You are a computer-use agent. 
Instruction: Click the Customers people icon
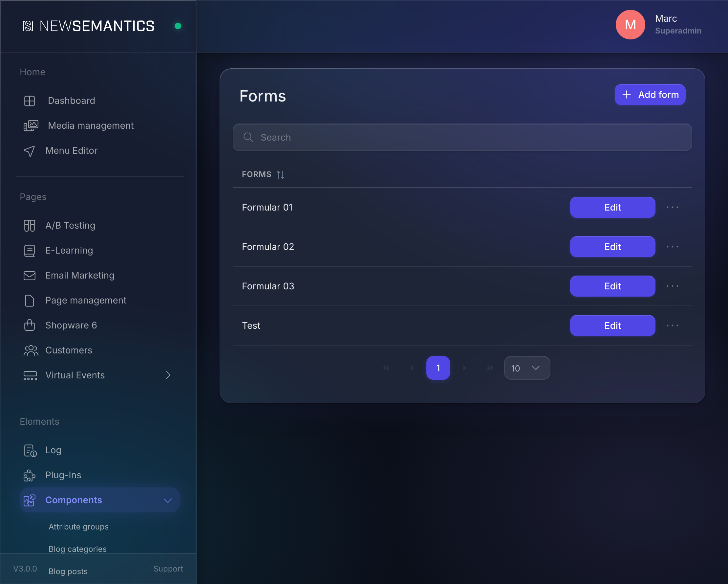click(x=31, y=350)
